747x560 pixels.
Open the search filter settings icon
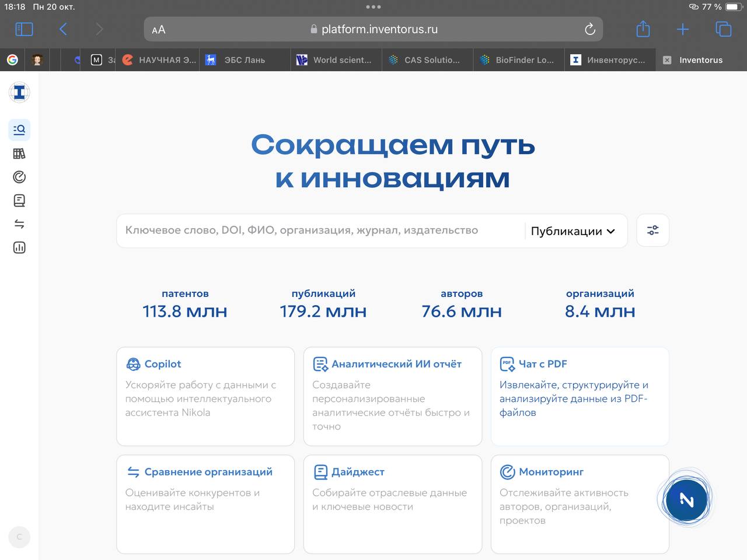point(652,230)
